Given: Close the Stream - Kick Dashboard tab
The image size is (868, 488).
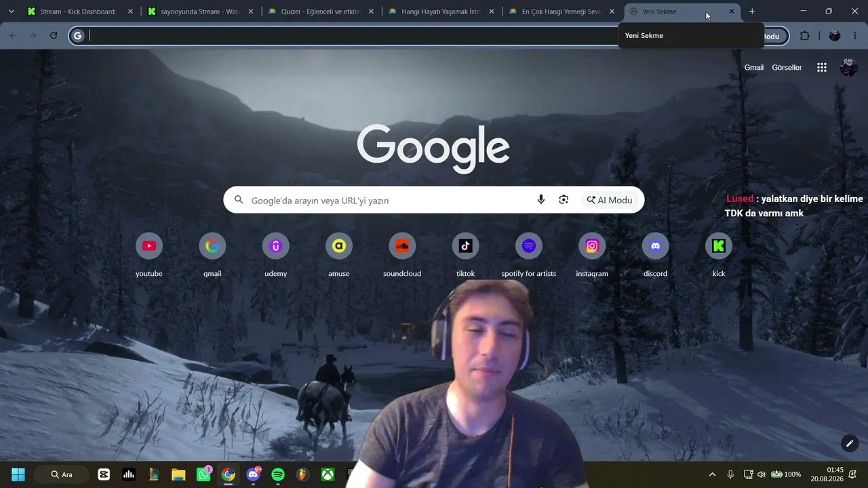Looking at the screenshot, I should pyautogui.click(x=131, y=12).
